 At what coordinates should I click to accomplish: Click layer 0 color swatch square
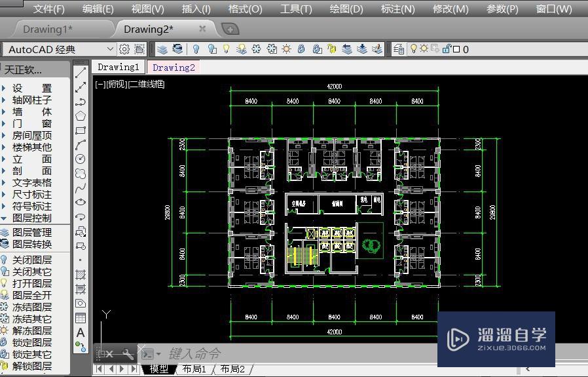click(456, 49)
